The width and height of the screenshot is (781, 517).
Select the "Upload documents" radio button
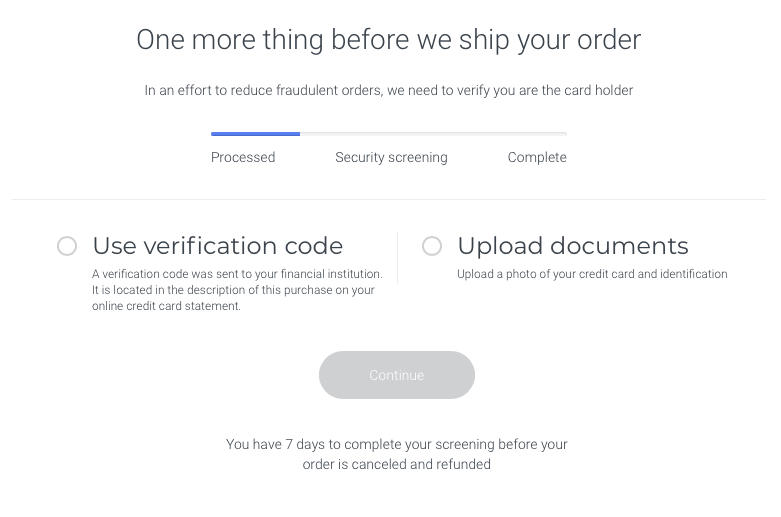pyautogui.click(x=432, y=246)
